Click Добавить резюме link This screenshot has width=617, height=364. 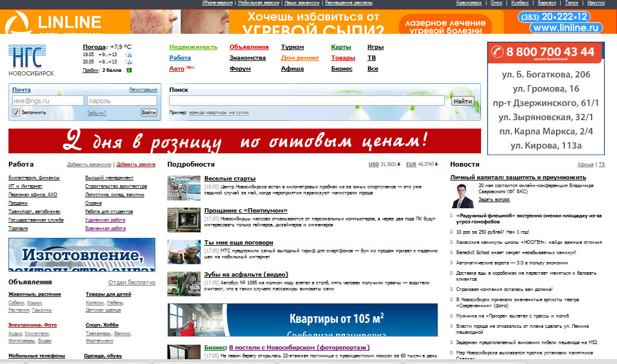click(x=136, y=164)
